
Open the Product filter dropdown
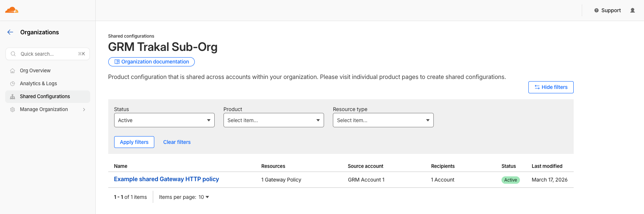(x=274, y=120)
